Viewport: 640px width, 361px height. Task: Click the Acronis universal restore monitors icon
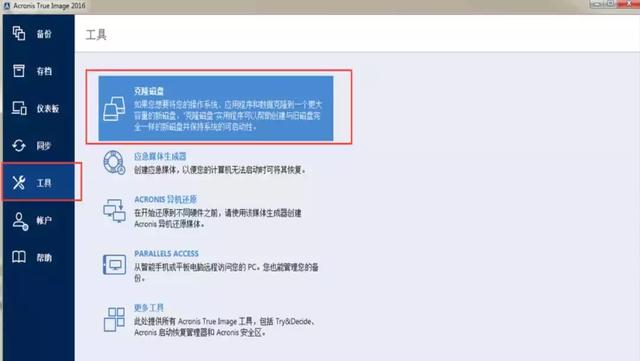click(114, 210)
